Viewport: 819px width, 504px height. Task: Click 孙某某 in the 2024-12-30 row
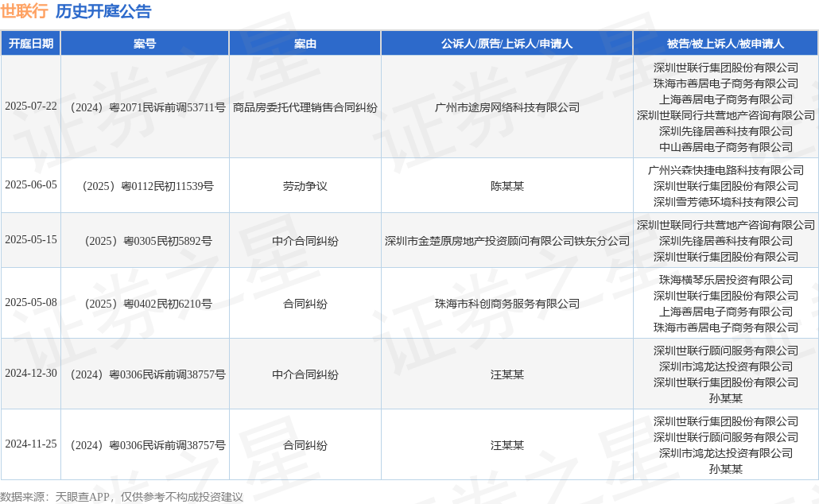[x=726, y=398]
